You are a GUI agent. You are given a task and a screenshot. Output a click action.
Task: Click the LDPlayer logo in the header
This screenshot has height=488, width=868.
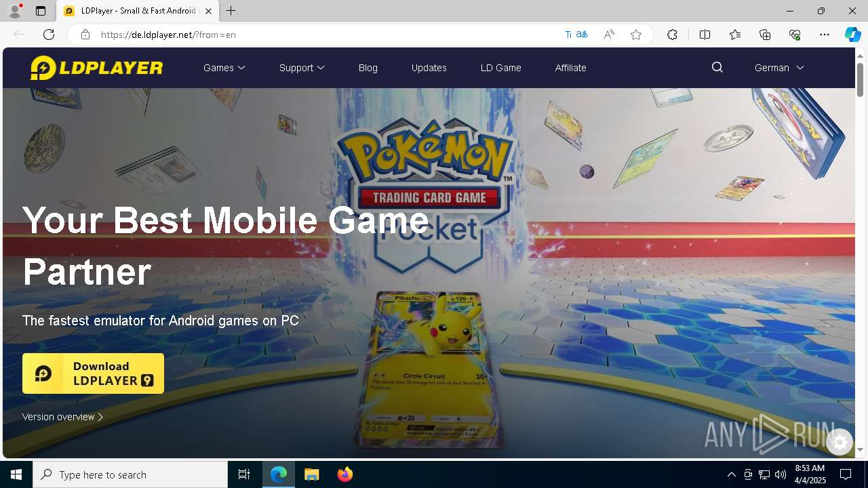tap(97, 68)
